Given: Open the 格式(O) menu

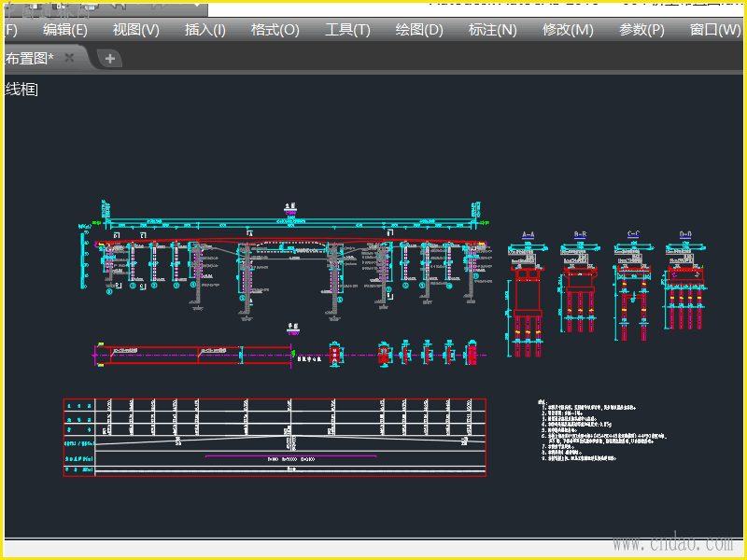Looking at the screenshot, I should point(275,30).
